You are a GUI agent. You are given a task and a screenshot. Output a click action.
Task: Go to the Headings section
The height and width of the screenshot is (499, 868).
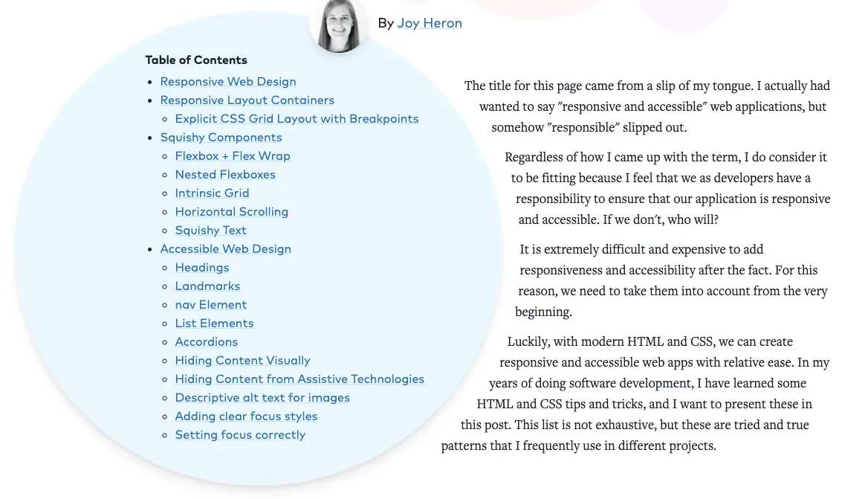pyautogui.click(x=202, y=268)
